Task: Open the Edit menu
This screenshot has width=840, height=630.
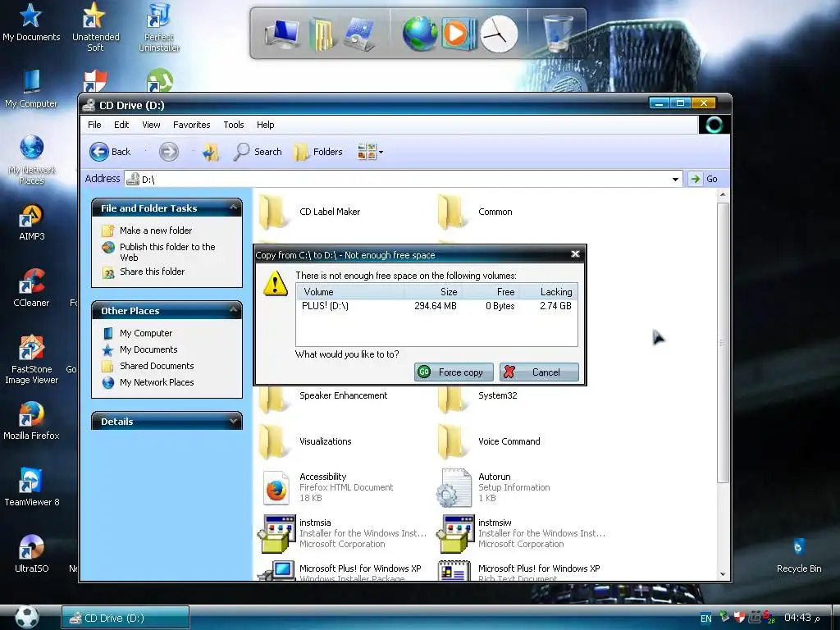Action: point(121,125)
